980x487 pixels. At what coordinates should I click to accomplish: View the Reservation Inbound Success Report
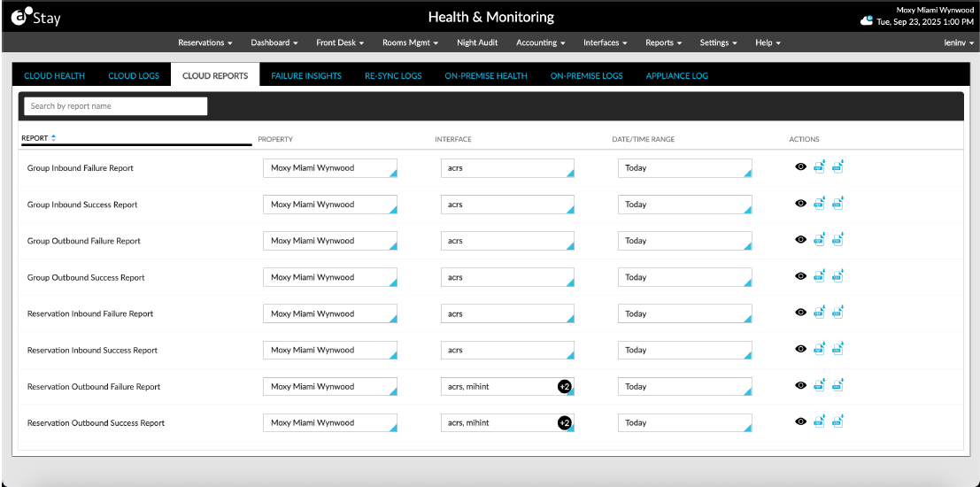tap(800, 349)
